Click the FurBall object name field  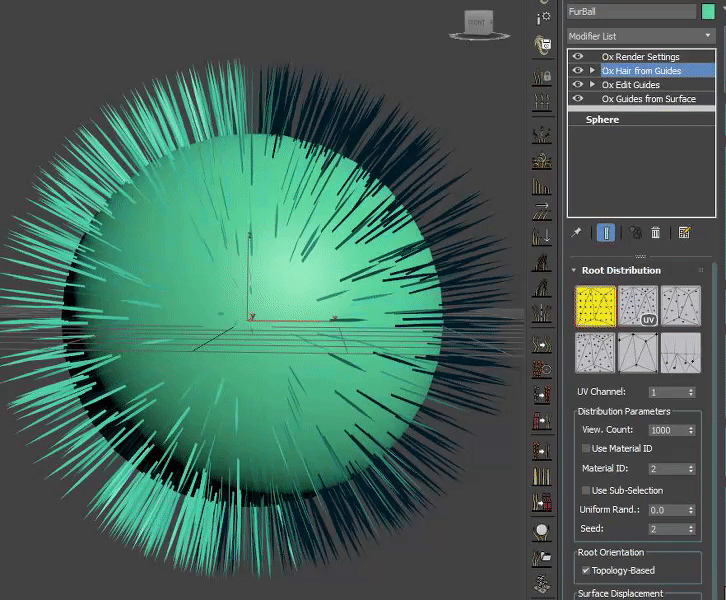point(630,11)
